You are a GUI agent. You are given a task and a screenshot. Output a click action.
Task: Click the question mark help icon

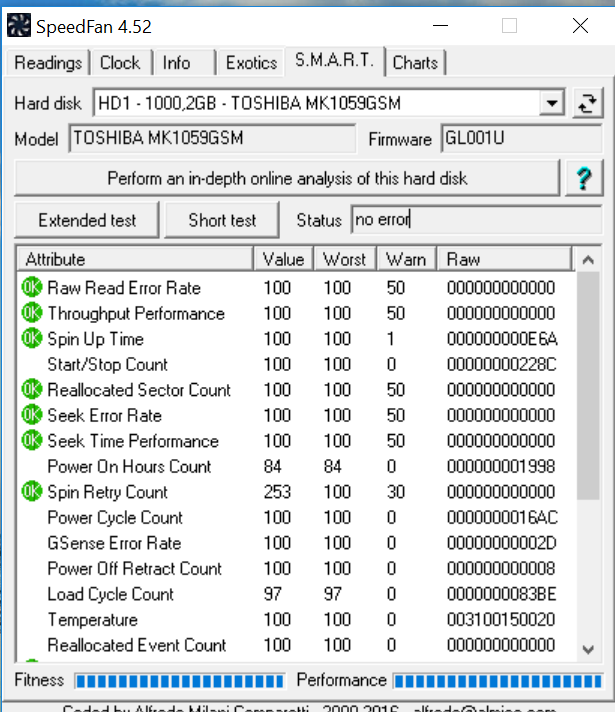click(x=584, y=179)
